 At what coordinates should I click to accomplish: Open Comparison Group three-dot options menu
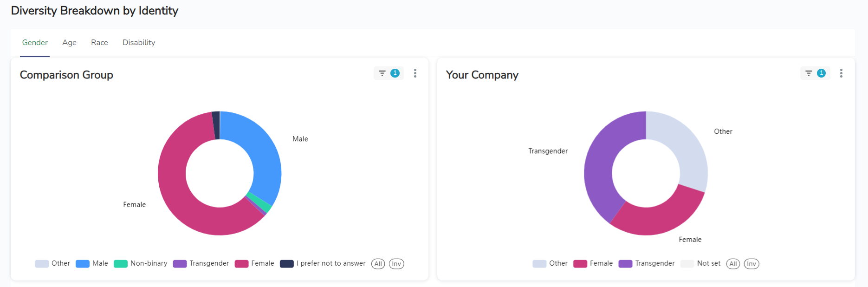(415, 73)
